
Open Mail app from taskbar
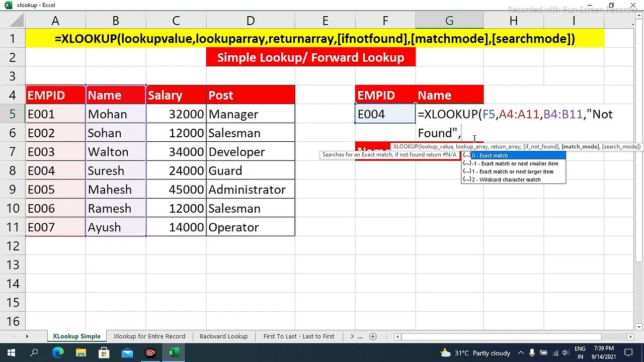point(127,353)
